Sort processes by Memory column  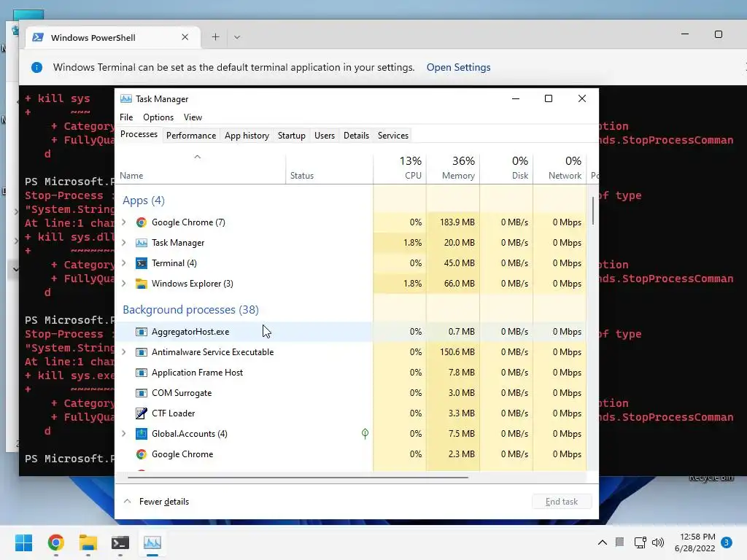tap(453, 168)
